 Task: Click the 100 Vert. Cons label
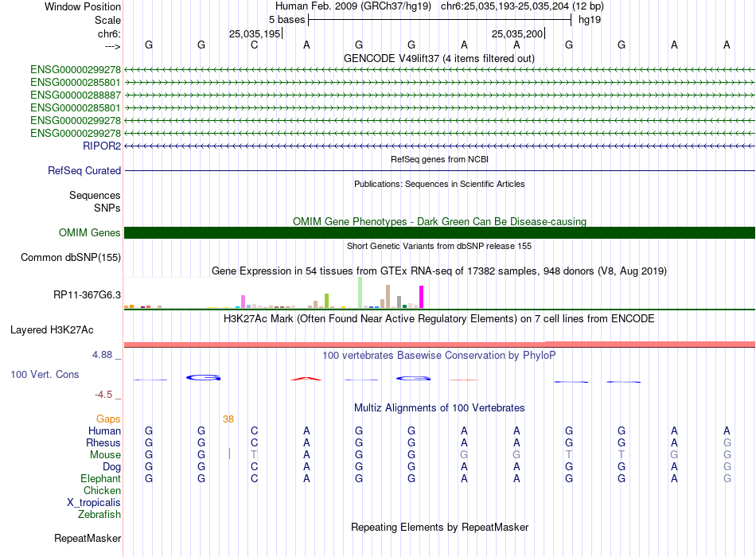coord(45,374)
